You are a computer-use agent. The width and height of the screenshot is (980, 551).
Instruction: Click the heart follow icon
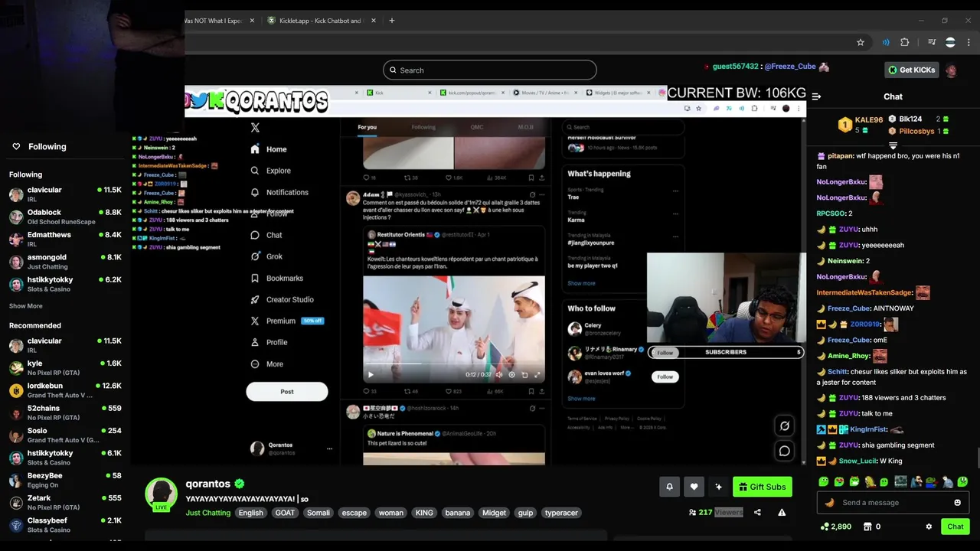pos(694,487)
